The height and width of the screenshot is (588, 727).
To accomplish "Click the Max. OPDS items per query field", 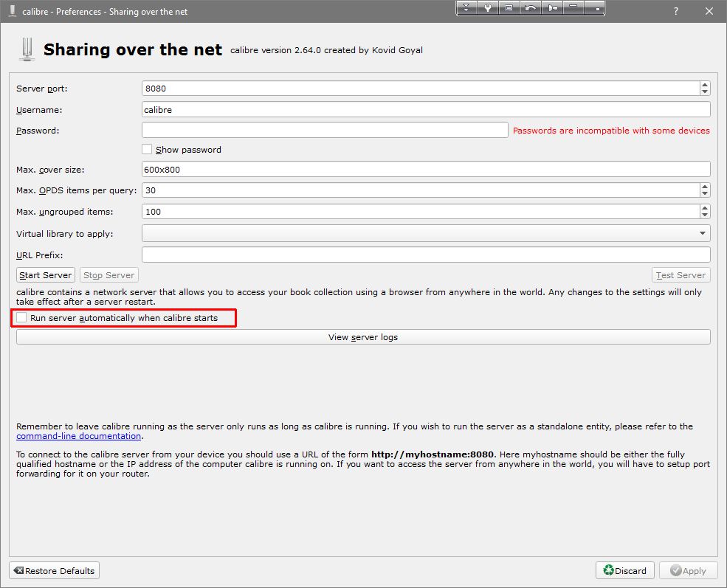I will coord(421,190).
